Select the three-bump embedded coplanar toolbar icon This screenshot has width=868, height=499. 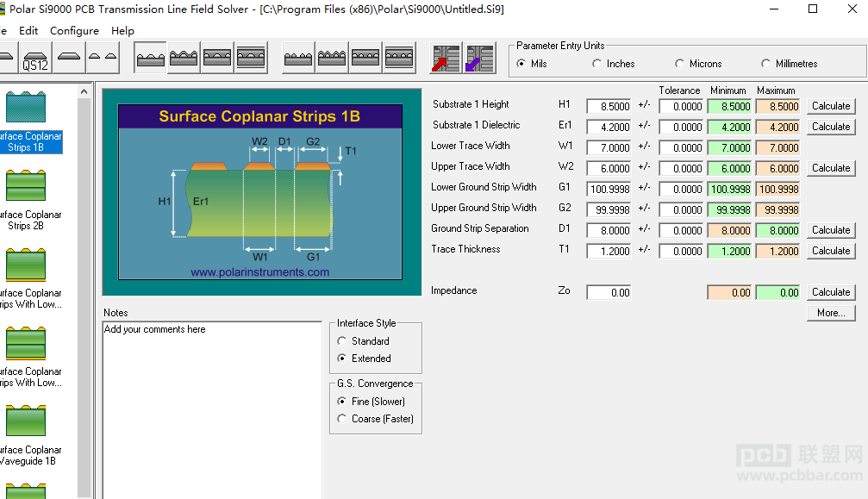click(217, 58)
